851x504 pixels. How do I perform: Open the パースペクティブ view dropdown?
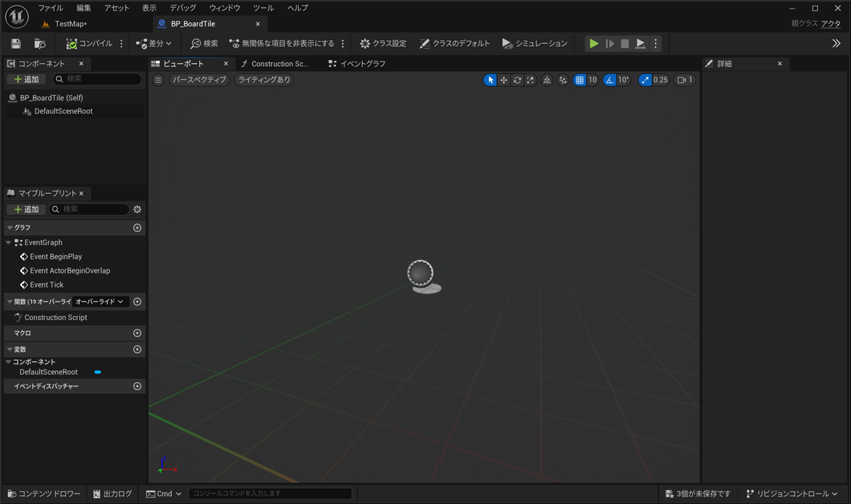[x=200, y=80]
